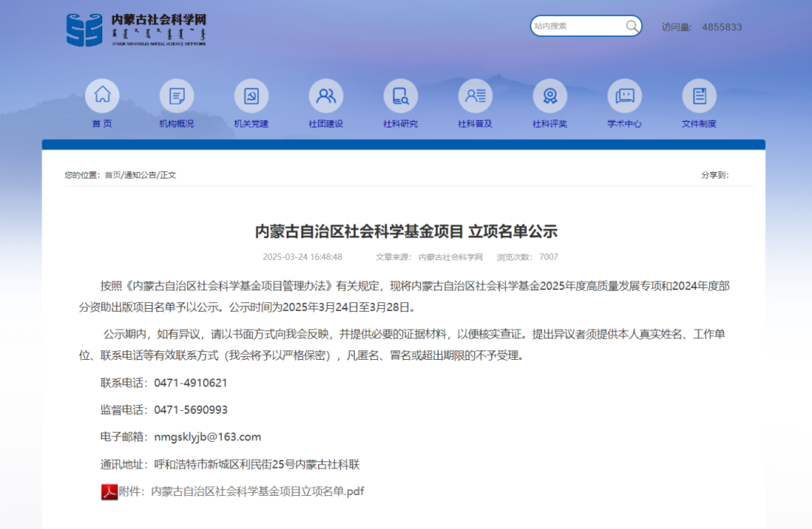Select the 机关党建 icon

click(251, 96)
